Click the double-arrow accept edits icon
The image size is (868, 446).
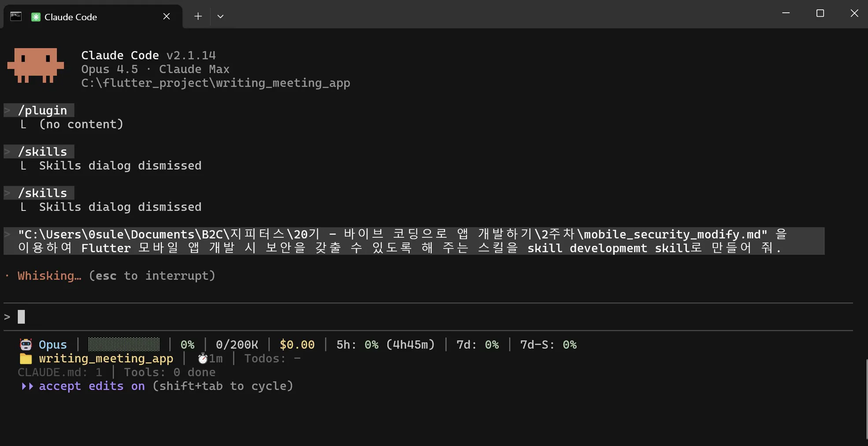pyautogui.click(x=27, y=386)
